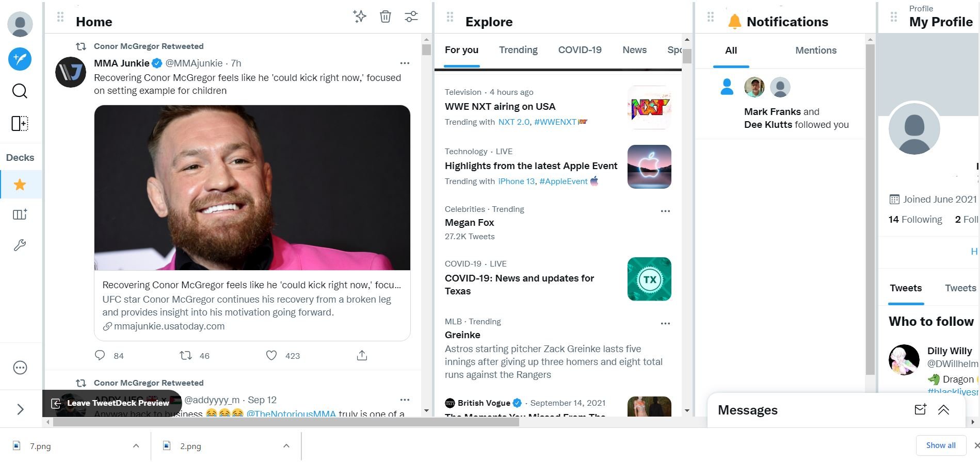The image size is (980, 464).
Task: Open search from the left sidebar
Action: click(20, 91)
